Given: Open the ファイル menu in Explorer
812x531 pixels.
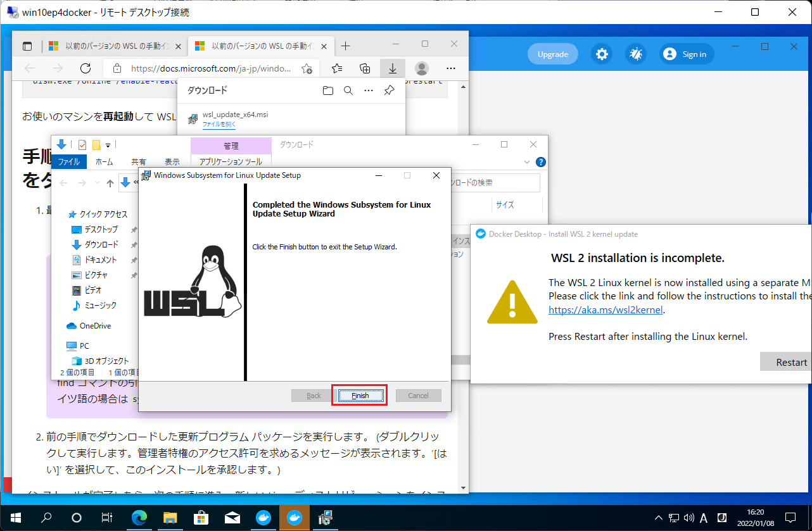Looking at the screenshot, I should tap(68, 161).
